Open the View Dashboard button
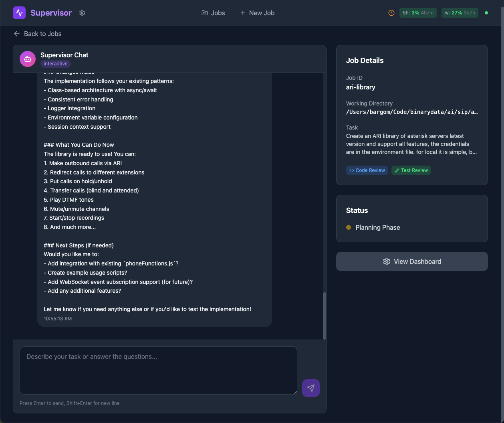The width and height of the screenshot is (504, 423). tap(412, 261)
